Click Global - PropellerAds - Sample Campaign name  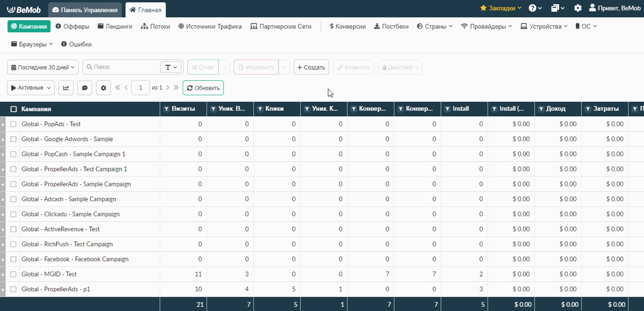(76, 184)
